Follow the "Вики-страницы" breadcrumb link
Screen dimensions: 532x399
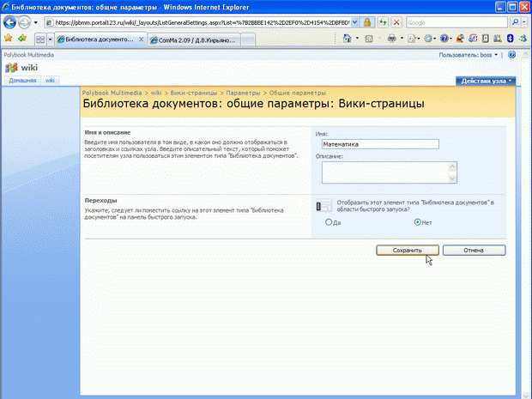194,91
